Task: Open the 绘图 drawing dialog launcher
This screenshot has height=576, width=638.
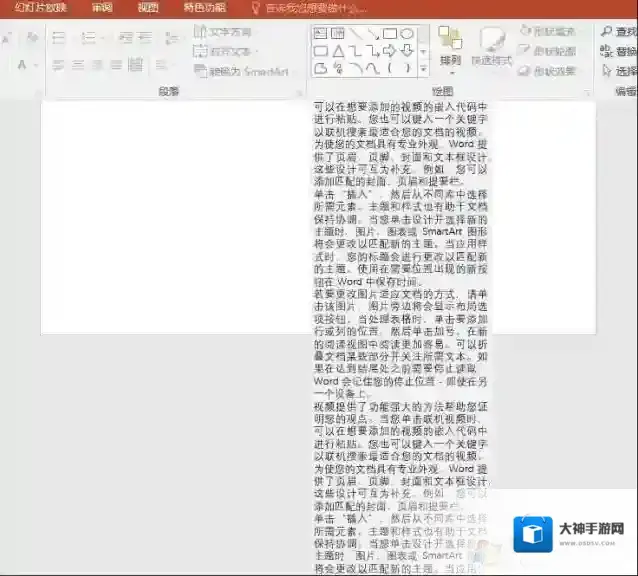Action: [587, 93]
